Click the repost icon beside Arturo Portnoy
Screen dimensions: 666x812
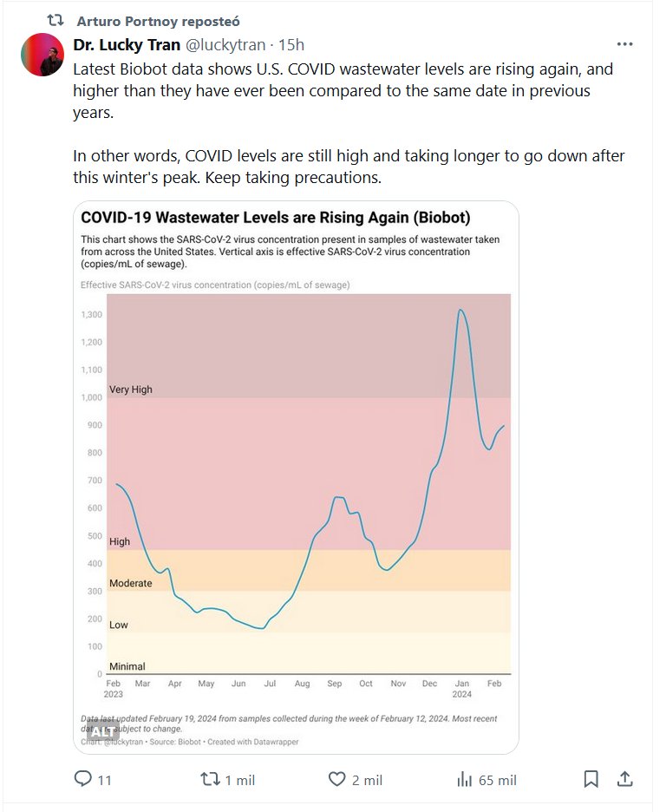tap(55, 20)
